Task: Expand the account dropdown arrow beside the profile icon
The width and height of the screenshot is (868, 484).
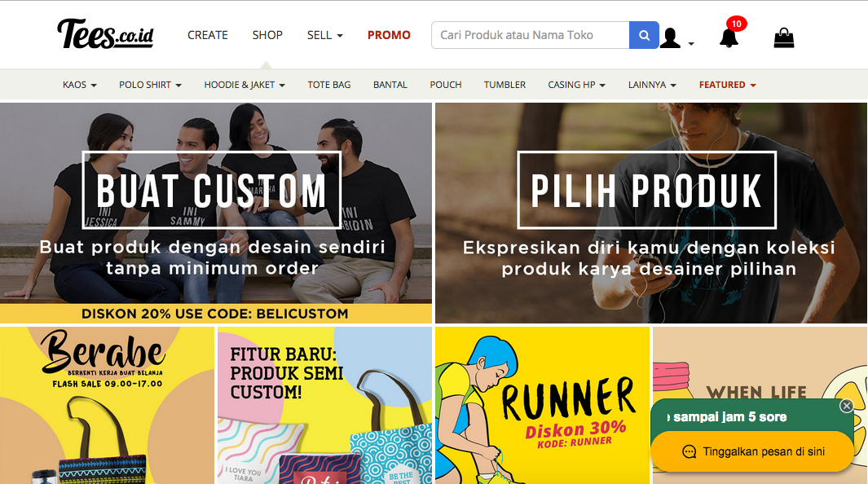Action: (691, 44)
